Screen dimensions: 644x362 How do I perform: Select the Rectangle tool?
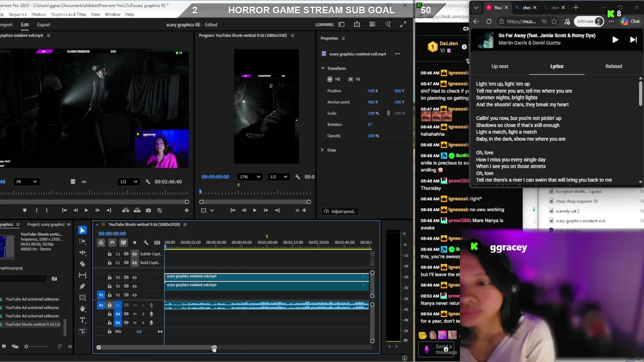pyautogui.click(x=83, y=298)
